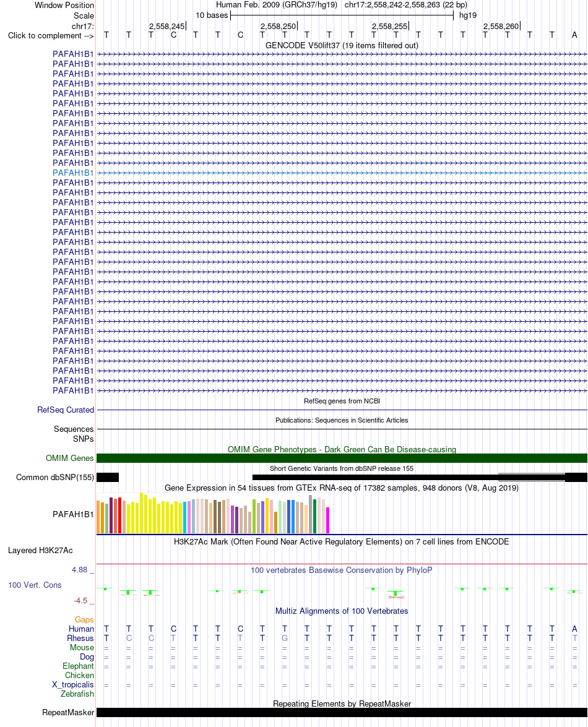Click Publications: Sequences in Scientific Articles title
Viewport: 588px width, 727px height.
coord(342,420)
